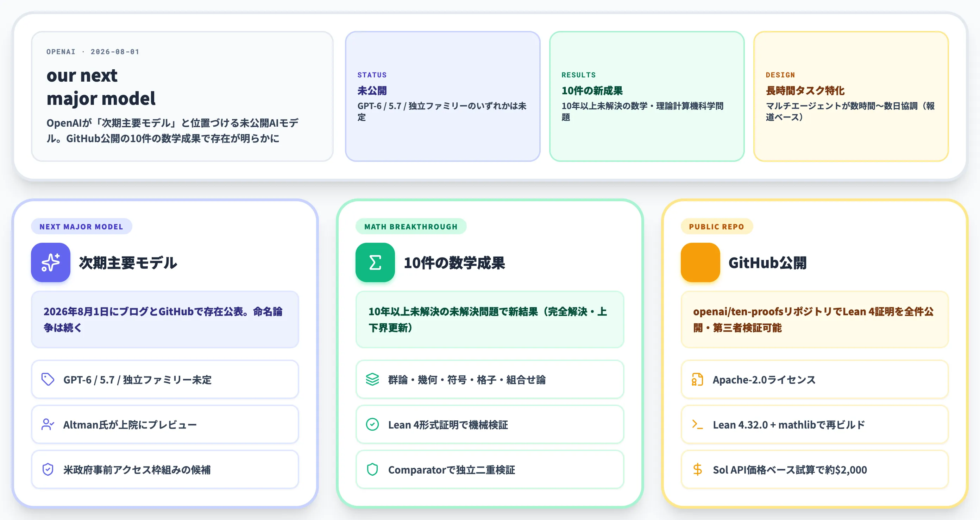Click the 10件の数学成果 card title
The image size is (980, 520).
click(x=454, y=263)
